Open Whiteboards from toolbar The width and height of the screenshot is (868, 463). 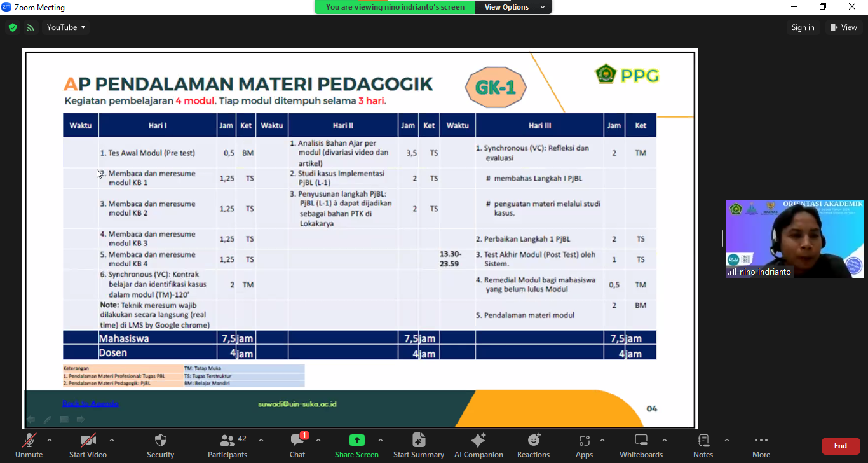click(x=641, y=445)
